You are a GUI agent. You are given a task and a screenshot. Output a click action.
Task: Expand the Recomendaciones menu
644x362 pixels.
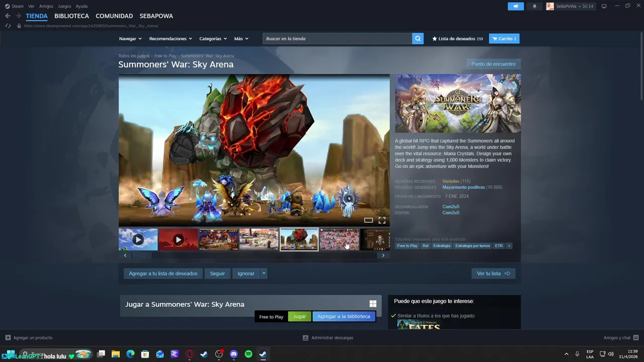(x=171, y=39)
